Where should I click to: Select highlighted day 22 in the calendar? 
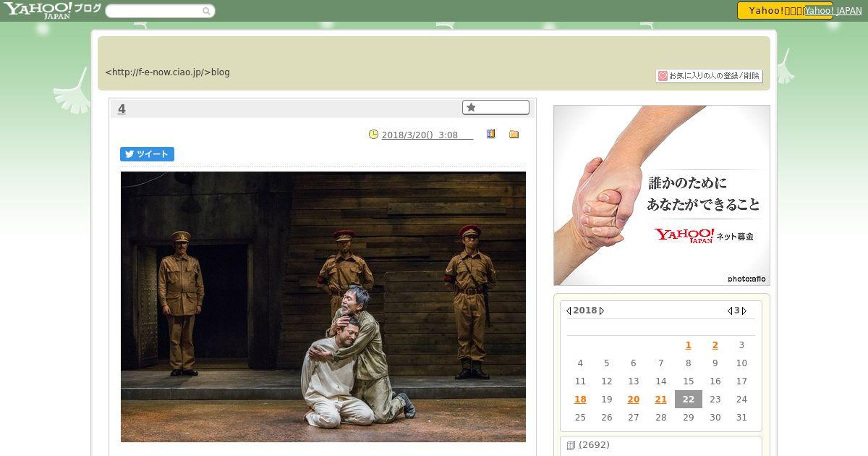point(688,400)
